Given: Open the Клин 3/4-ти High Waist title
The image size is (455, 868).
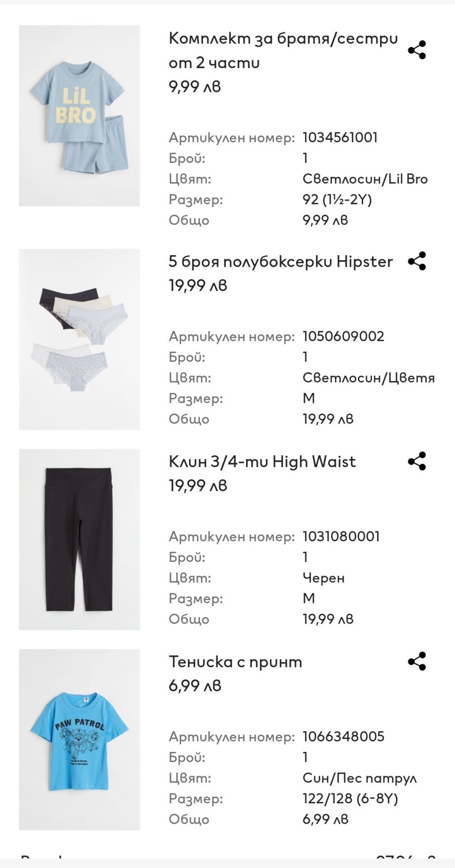Looking at the screenshot, I should point(262,462).
